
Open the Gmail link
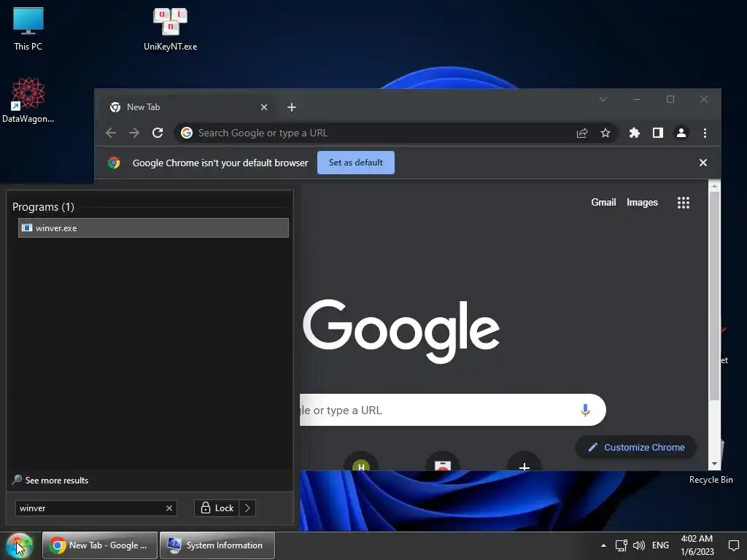[603, 203]
